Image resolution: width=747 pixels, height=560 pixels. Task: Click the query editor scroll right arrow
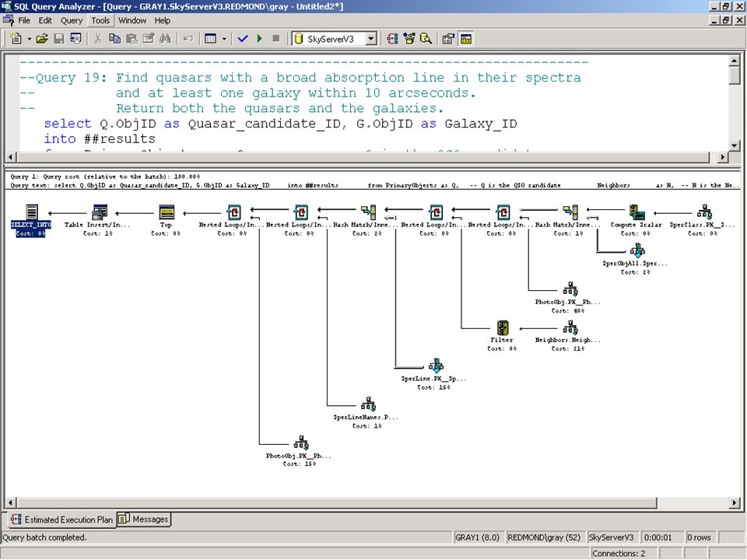723,157
